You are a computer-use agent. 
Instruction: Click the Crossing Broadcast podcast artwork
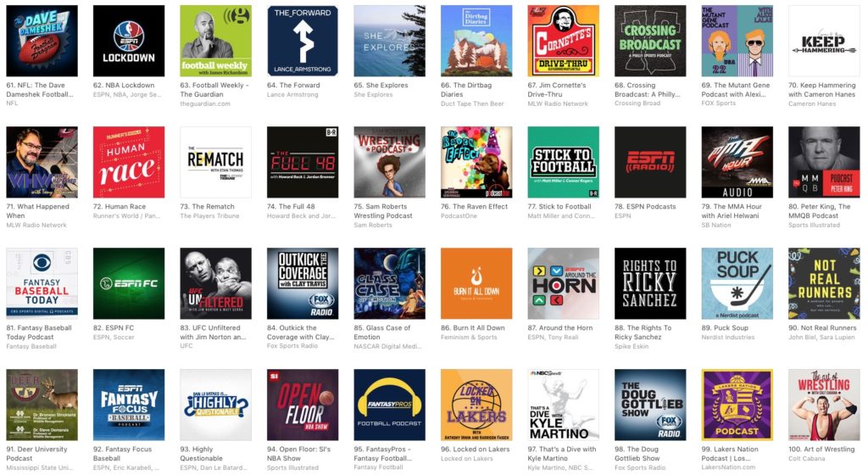[650, 41]
